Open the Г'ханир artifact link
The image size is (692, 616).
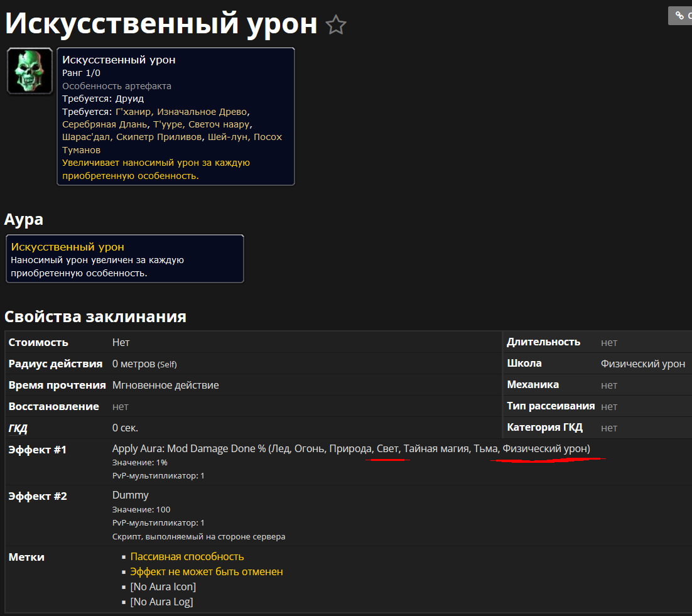[133, 112]
